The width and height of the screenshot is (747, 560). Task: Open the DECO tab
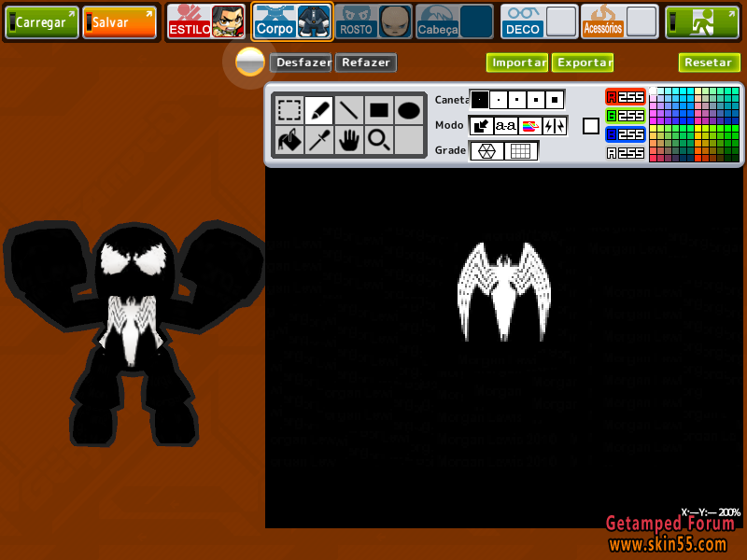coord(523,21)
